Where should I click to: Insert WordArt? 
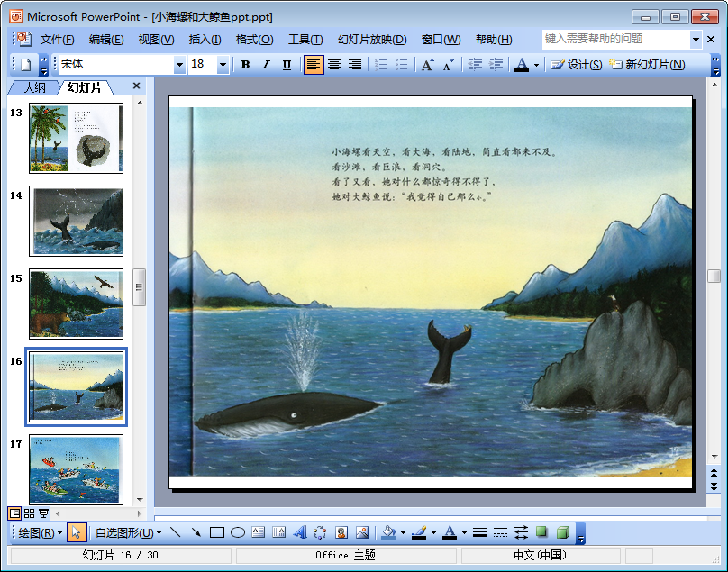point(300,532)
